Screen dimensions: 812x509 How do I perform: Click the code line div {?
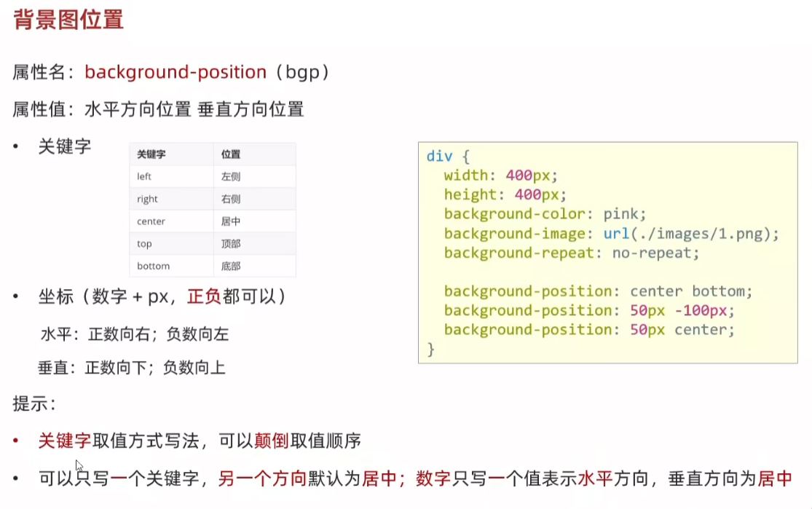tap(447, 157)
